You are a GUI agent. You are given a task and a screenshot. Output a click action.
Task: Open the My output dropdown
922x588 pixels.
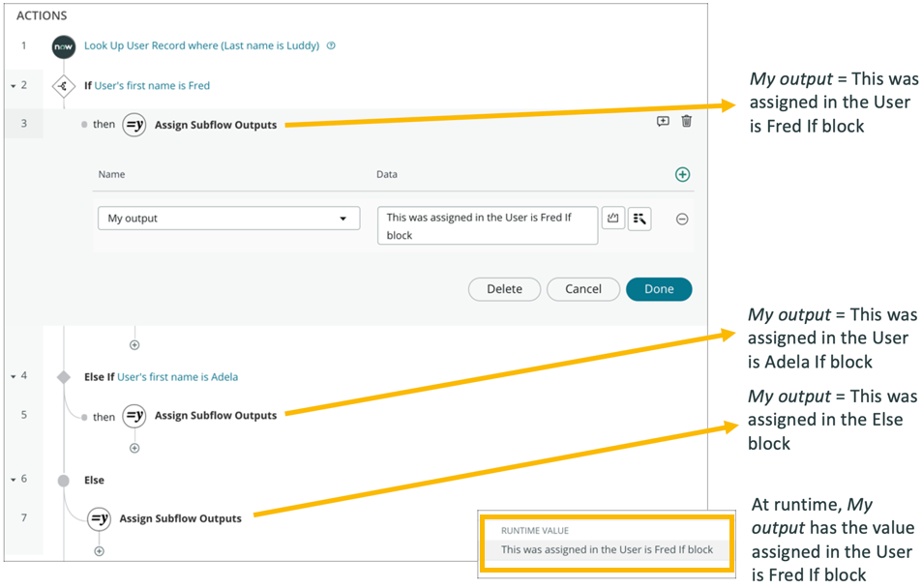pos(228,219)
